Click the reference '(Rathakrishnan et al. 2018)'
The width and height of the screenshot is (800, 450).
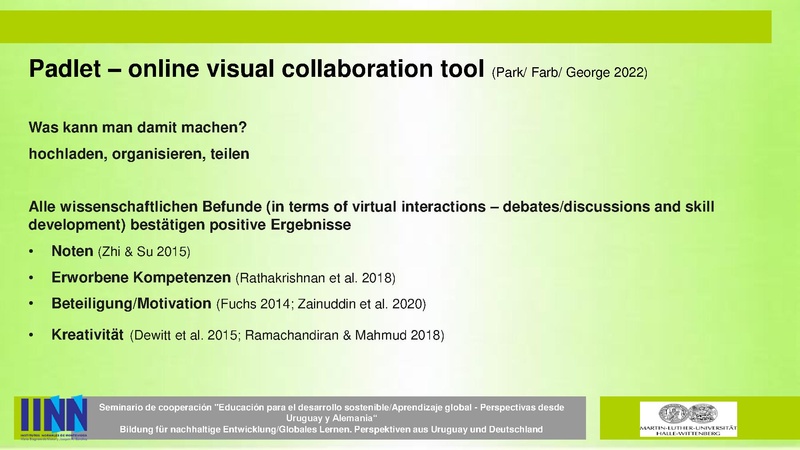[315, 278]
